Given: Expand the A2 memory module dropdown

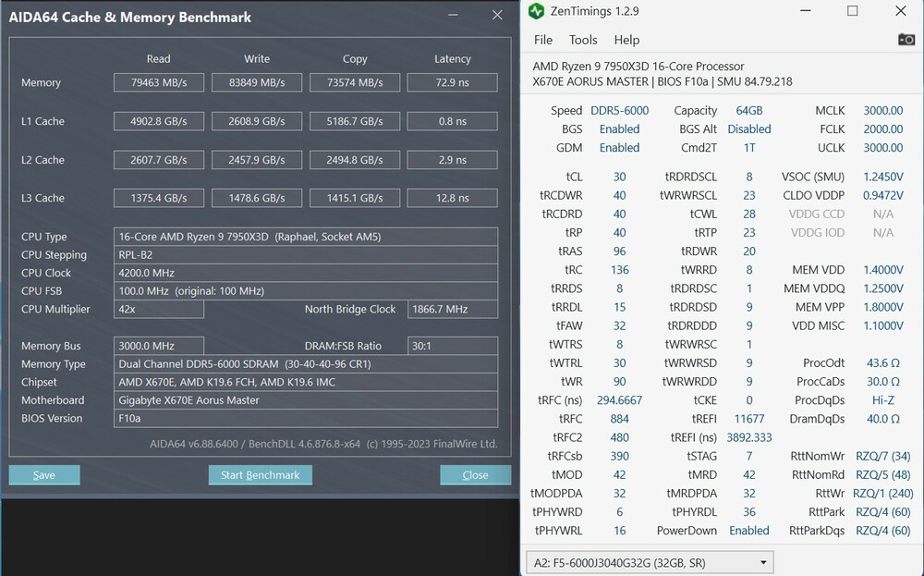Looking at the screenshot, I should pyautogui.click(x=650, y=562).
